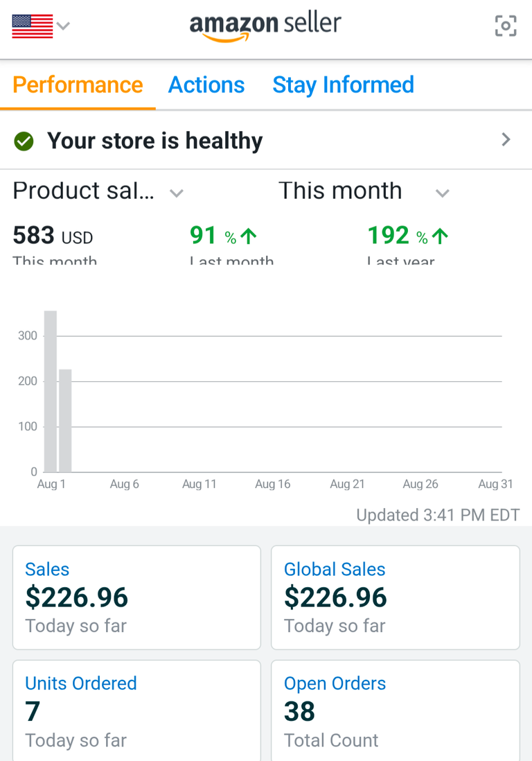Select the Aug 1 chart bar

click(x=50, y=392)
